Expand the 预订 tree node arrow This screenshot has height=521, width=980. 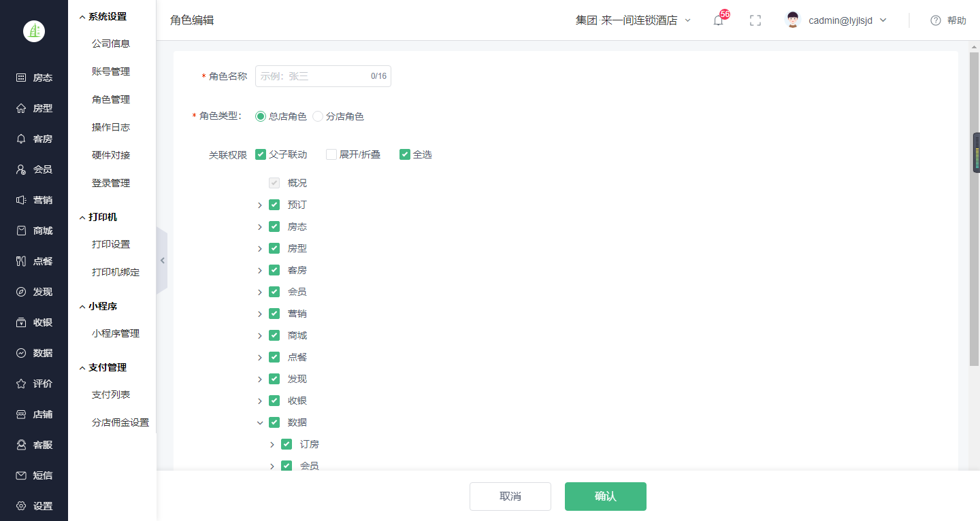(x=260, y=205)
